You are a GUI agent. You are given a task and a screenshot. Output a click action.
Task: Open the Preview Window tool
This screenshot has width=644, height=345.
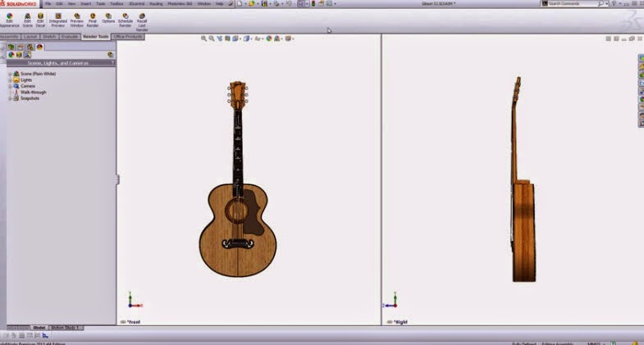[76, 20]
